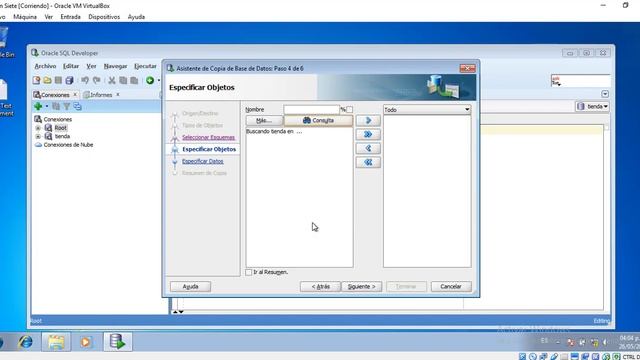Click the 'Más...' button
Image resolution: width=640 pixels, height=360 pixels.
264,120
